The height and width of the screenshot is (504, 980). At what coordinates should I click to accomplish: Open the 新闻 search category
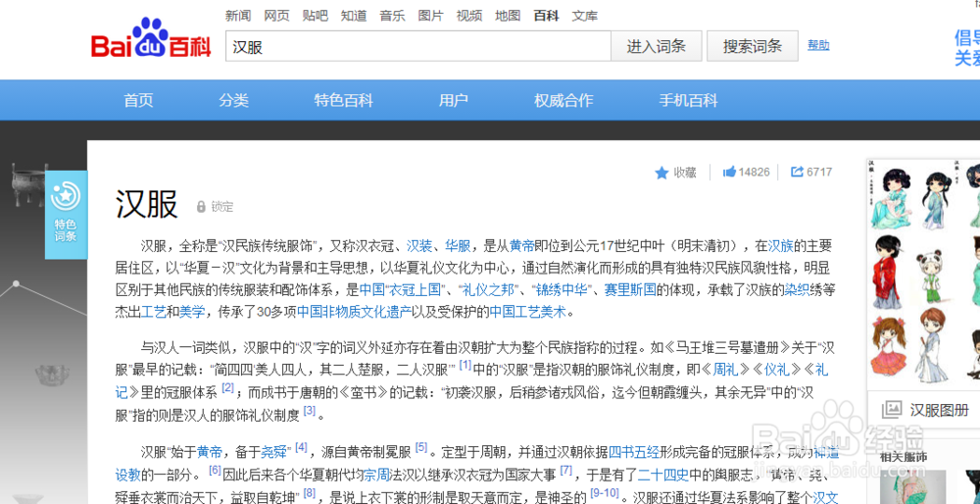tap(238, 16)
